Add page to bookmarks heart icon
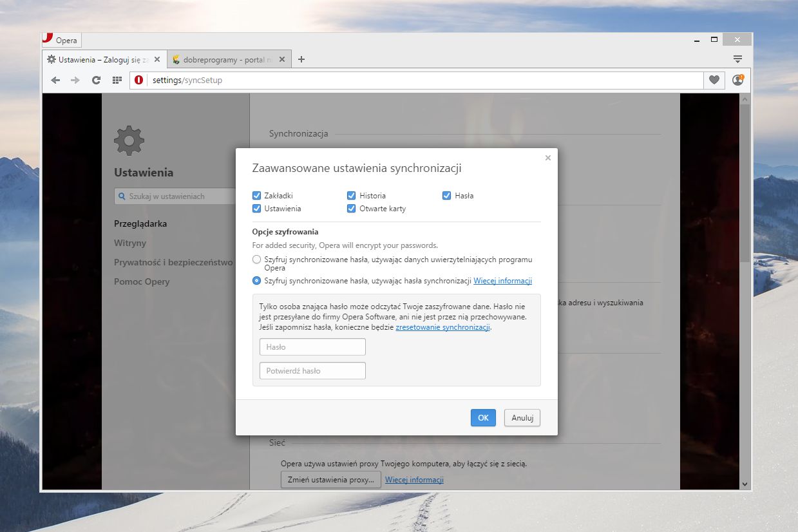The image size is (798, 532). (x=714, y=81)
